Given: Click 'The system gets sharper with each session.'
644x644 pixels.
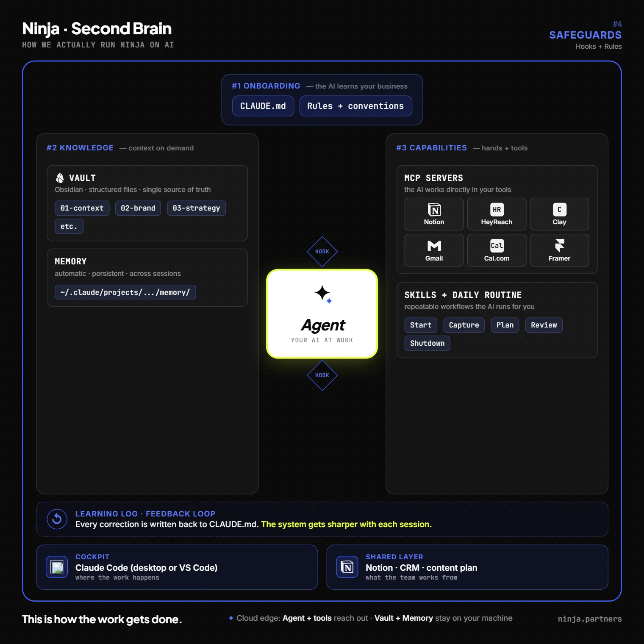Looking at the screenshot, I should [346, 525].
